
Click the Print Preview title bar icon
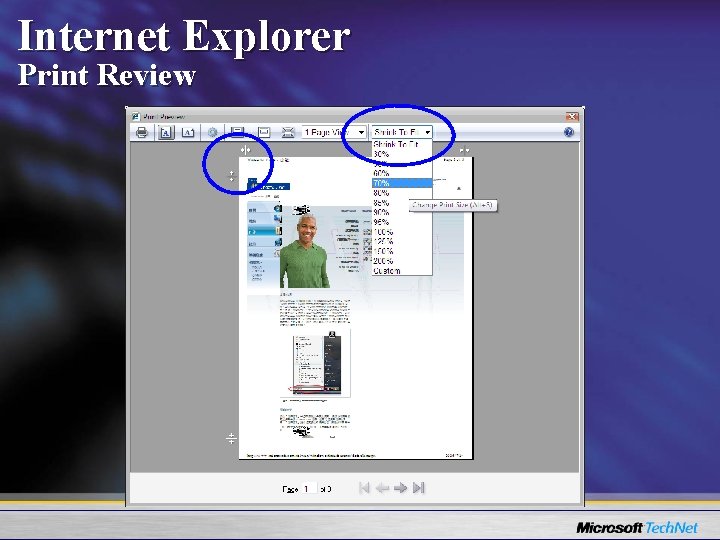[135, 117]
